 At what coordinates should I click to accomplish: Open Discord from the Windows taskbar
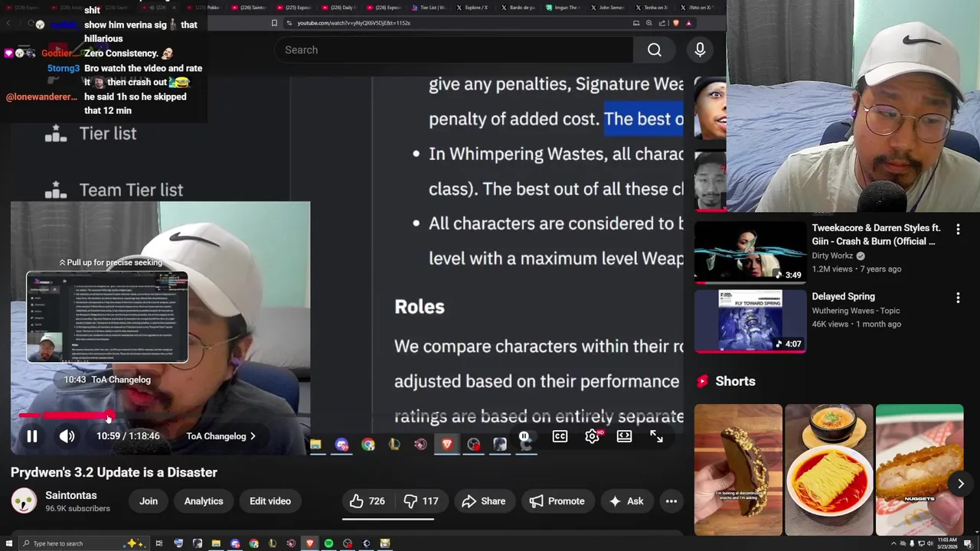(x=235, y=543)
